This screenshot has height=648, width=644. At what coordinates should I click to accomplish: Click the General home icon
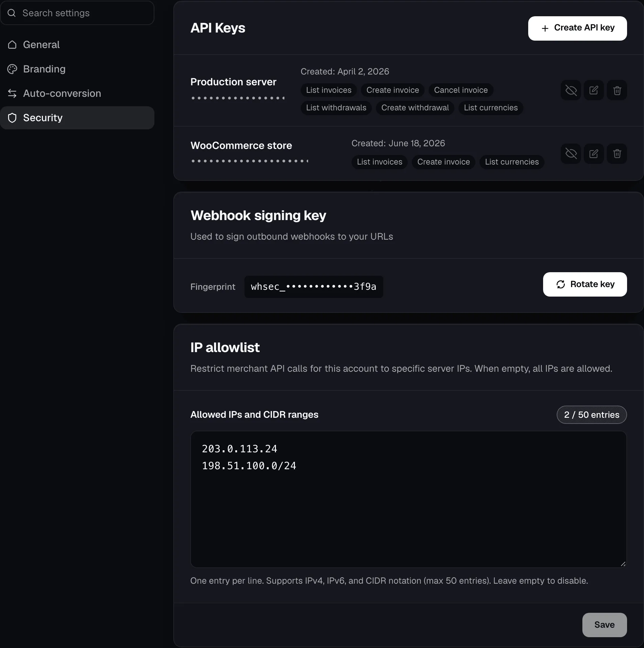[12, 45]
